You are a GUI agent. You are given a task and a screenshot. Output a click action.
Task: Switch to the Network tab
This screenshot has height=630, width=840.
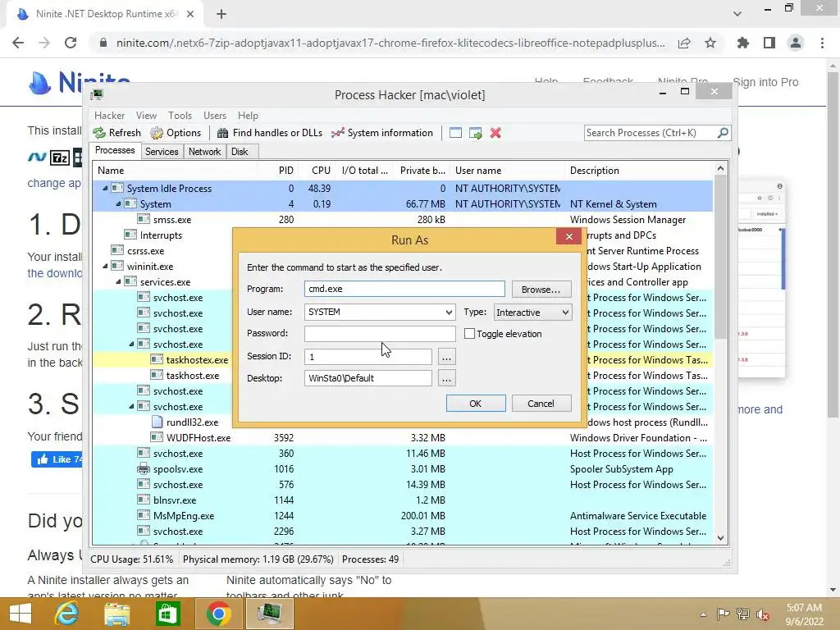click(x=204, y=152)
